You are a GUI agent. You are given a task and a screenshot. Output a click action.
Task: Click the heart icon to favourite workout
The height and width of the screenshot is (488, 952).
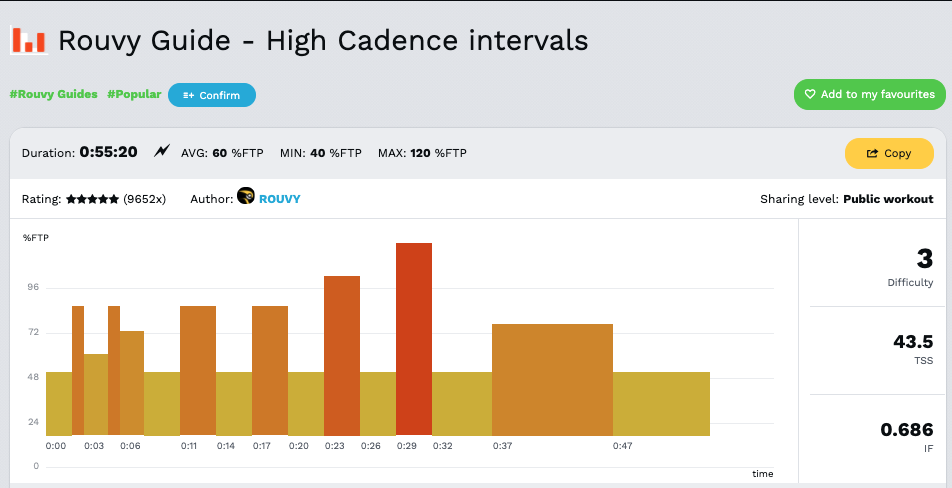[810, 95]
